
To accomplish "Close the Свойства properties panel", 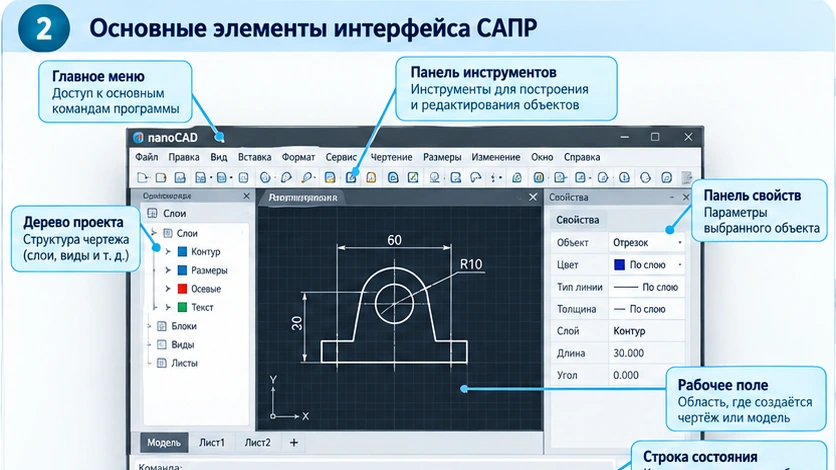I will (686, 197).
